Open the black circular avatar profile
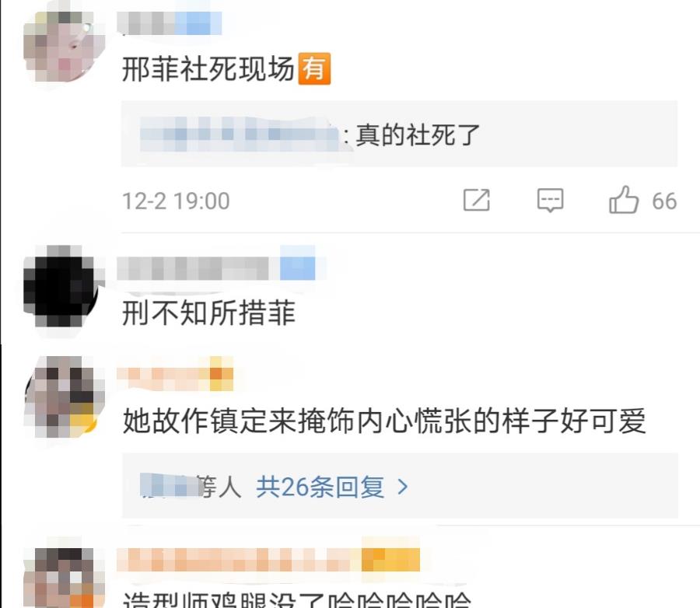Screen dimensions: 700x608 (x=64, y=285)
